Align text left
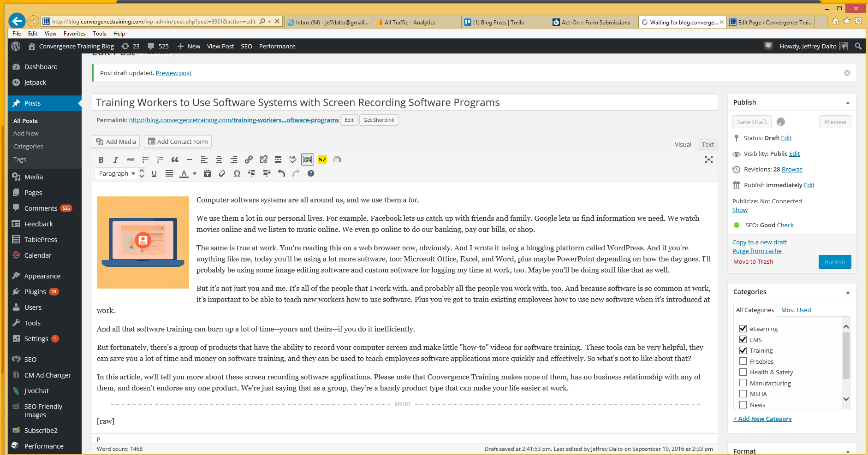 (204, 160)
